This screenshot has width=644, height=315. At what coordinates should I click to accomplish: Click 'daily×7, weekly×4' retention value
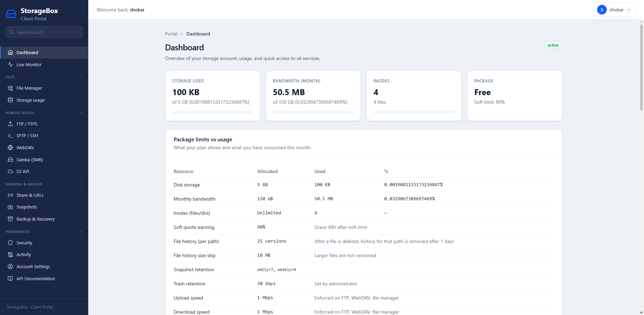point(276,270)
